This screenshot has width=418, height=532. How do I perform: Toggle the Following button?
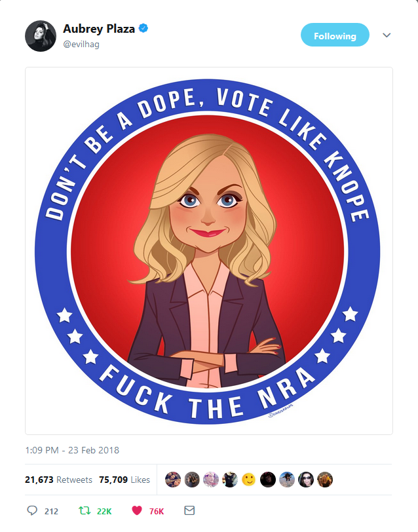(335, 35)
